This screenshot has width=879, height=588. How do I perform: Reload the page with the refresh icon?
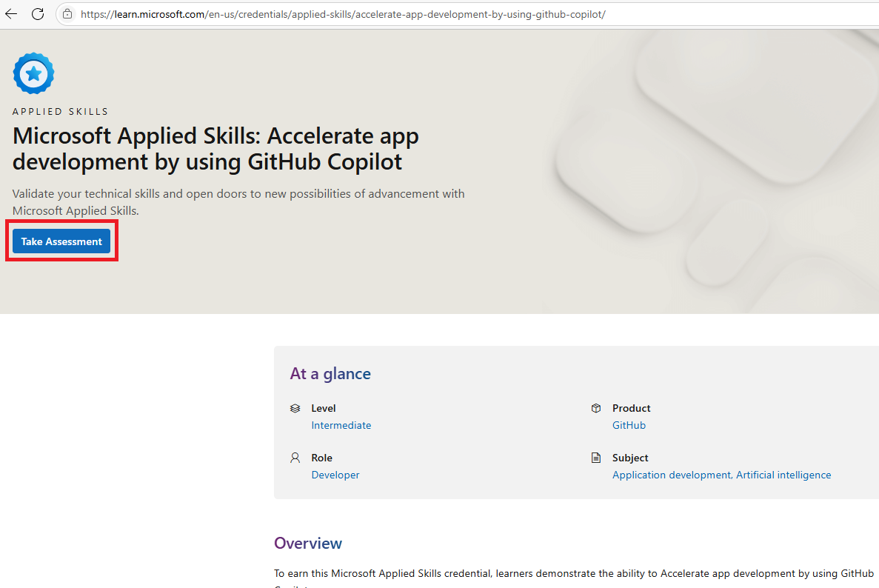click(x=38, y=14)
